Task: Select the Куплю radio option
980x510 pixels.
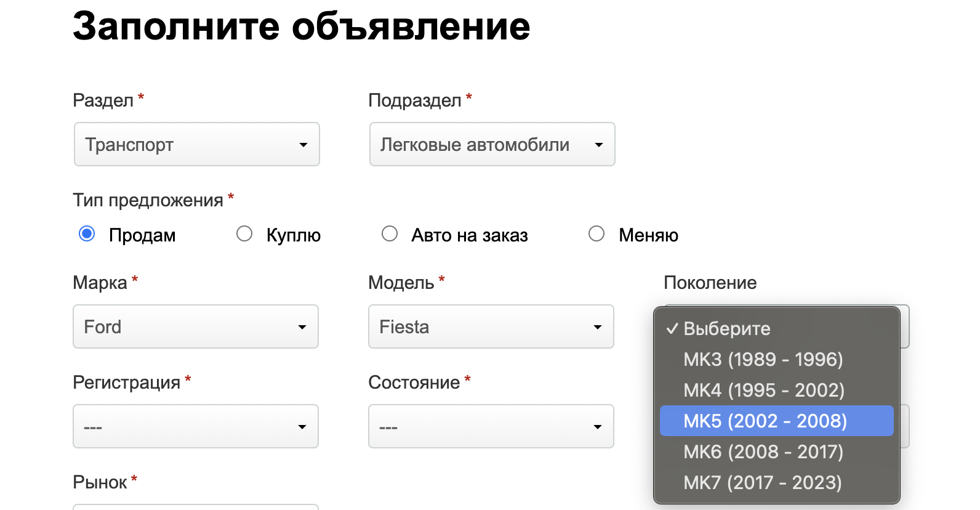Action: point(244,234)
